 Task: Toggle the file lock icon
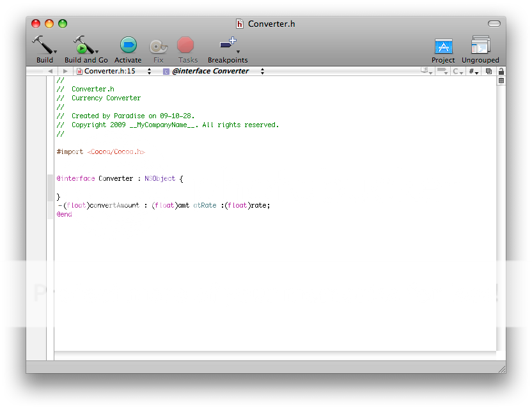coord(501,71)
